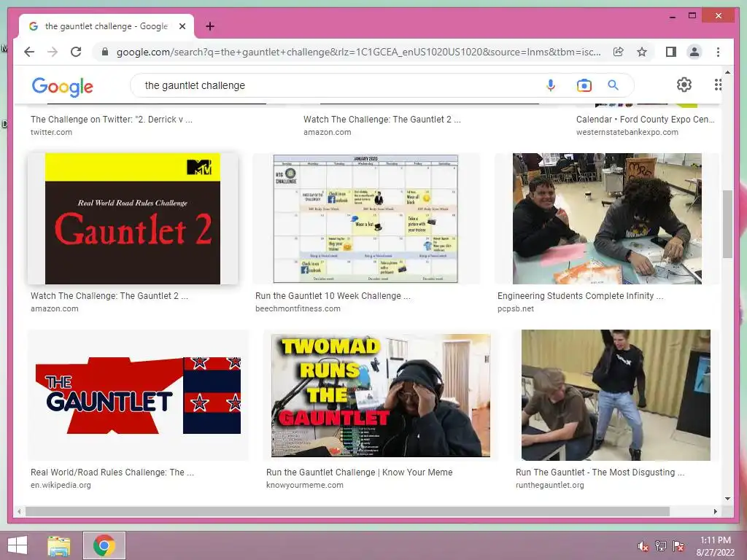Submit search with the magnifier icon

(613, 85)
